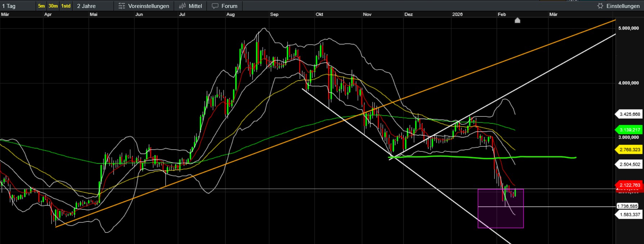This screenshot has height=244, width=644.
Task: Open the Voreinstellungen presets sliders icon
Action: [122, 6]
